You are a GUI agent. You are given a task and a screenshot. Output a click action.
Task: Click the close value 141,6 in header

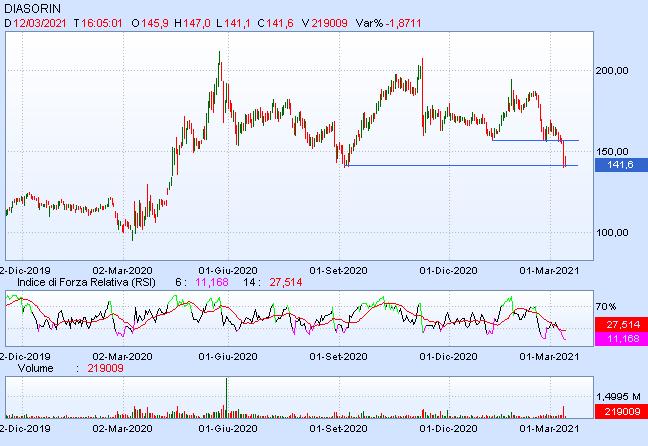(x=280, y=23)
